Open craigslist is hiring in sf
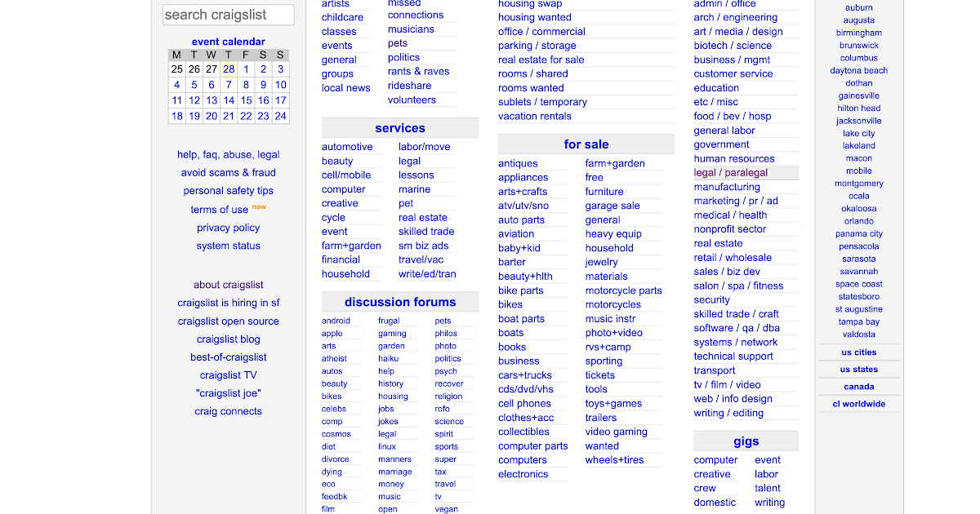This screenshot has width=980, height=514. 229,303
